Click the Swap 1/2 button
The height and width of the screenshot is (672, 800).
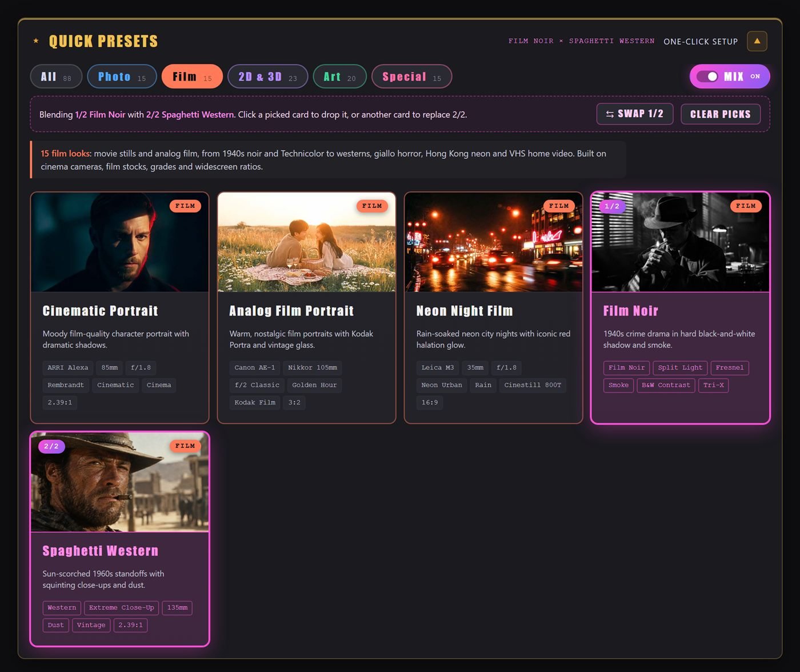coord(635,114)
